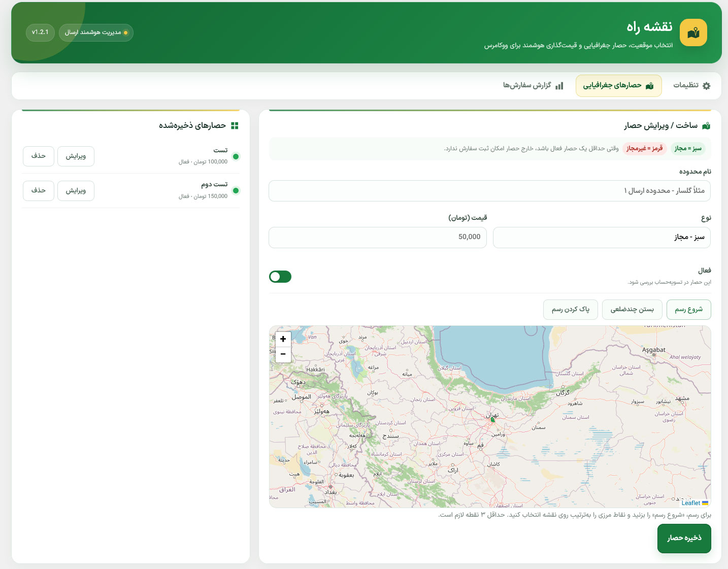Click the نقشه راه header title
728x569 pixels.
tap(649, 27)
